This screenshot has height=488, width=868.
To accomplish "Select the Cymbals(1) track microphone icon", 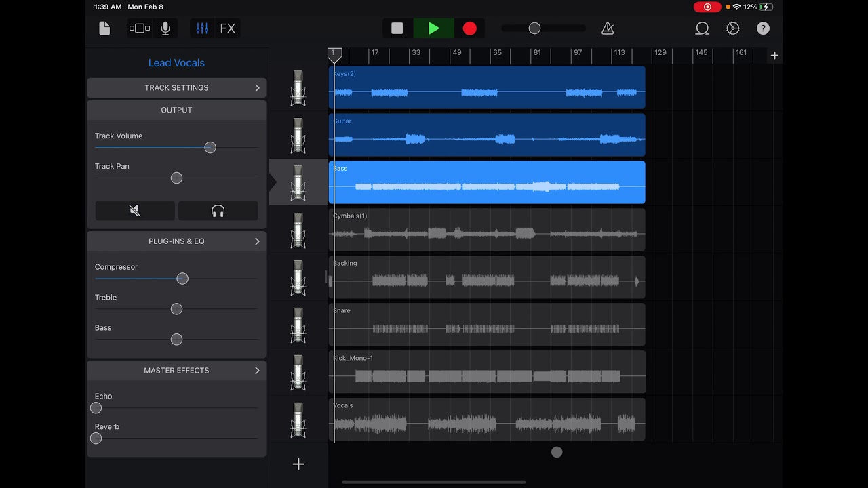I will coord(298,230).
